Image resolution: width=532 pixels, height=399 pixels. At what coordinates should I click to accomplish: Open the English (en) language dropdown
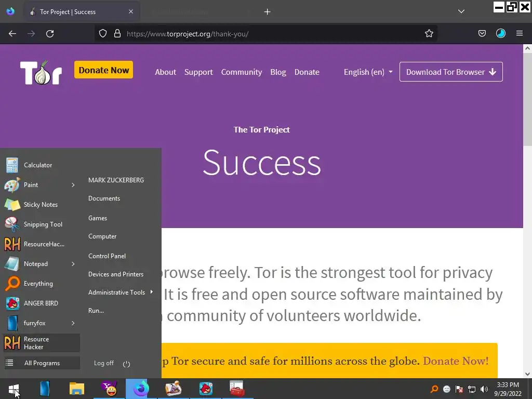click(368, 72)
